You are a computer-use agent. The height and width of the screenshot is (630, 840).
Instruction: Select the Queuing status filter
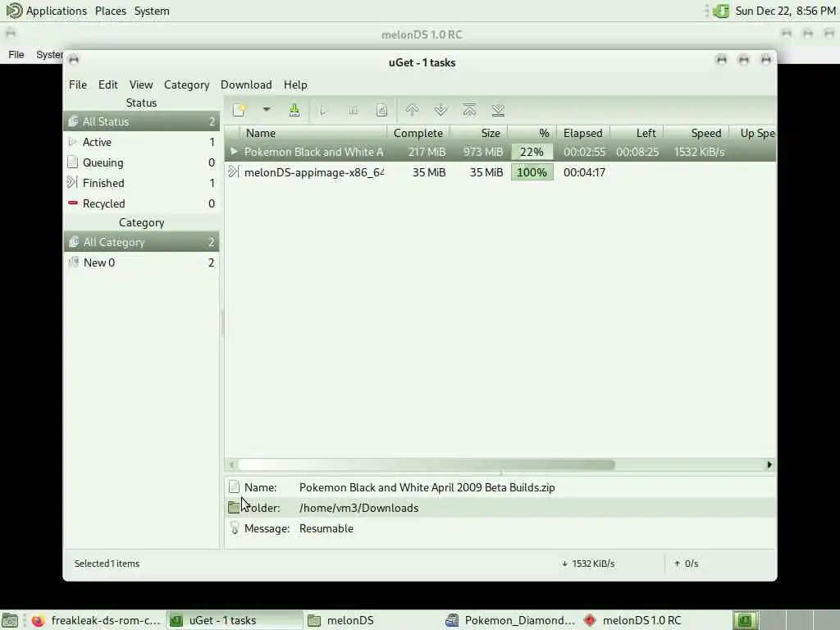tap(141, 162)
